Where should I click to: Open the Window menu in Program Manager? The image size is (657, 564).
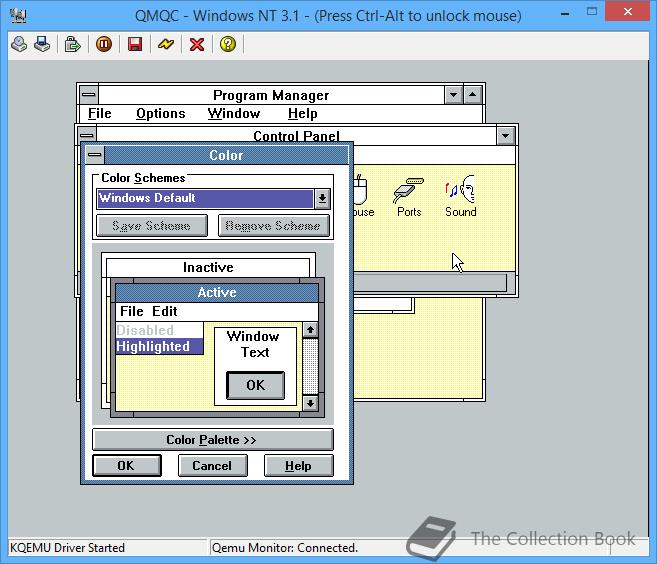point(234,114)
